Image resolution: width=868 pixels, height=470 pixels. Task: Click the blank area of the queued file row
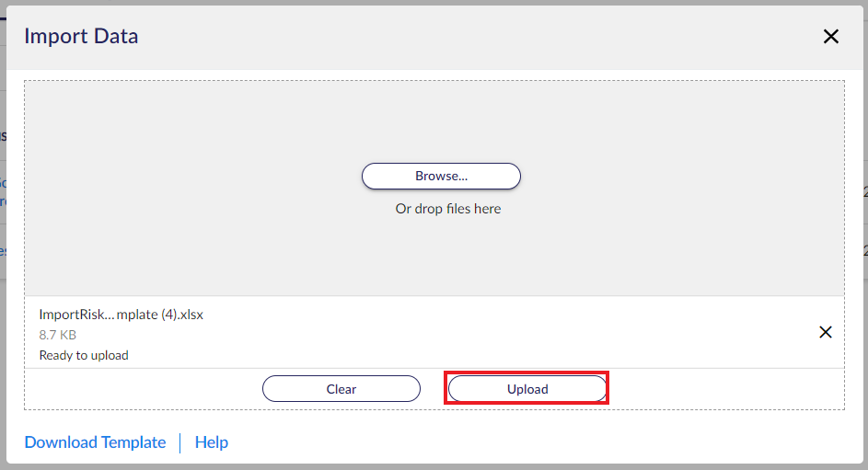[x=498, y=332]
